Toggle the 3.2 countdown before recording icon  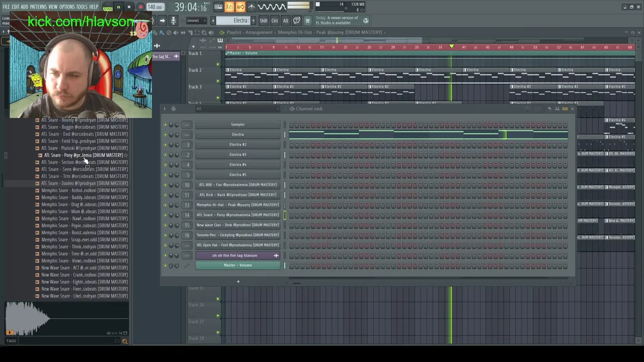click(229, 7)
